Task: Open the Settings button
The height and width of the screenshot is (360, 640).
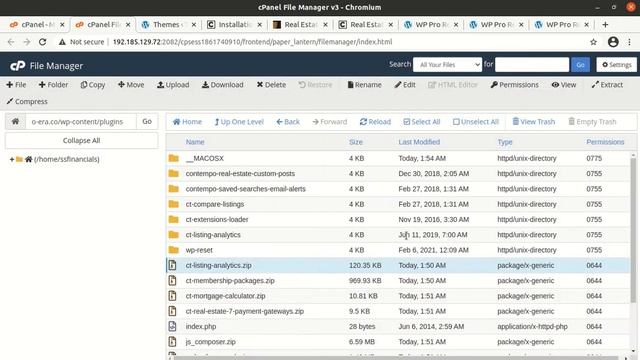Action: pyautogui.click(x=616, y=64)
